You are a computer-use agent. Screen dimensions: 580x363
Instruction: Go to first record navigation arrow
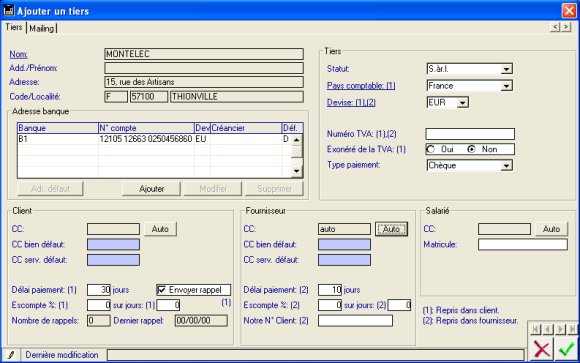click(536, 329)
